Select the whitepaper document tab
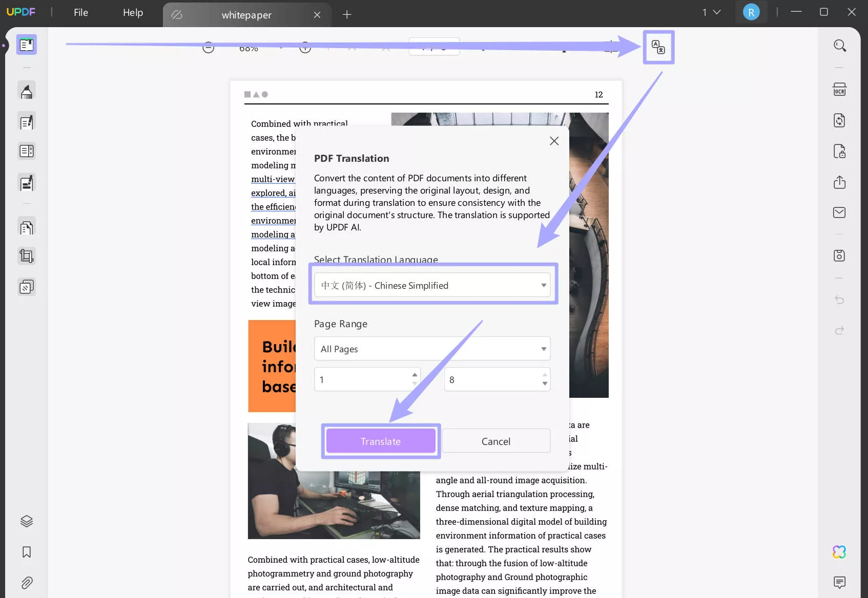868x598 pixels. tap(246, 15)
